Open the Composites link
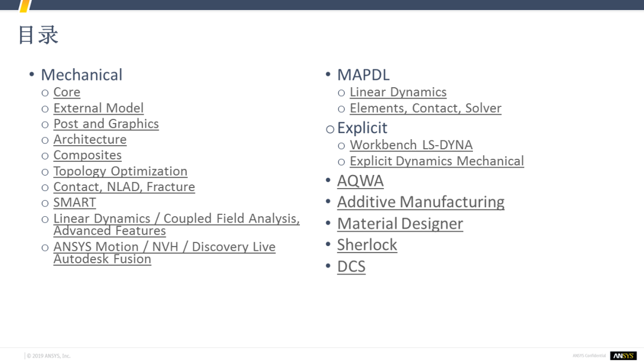Image resolution: width=644 pixels, height=363 pixels. [x=88, y=155]
